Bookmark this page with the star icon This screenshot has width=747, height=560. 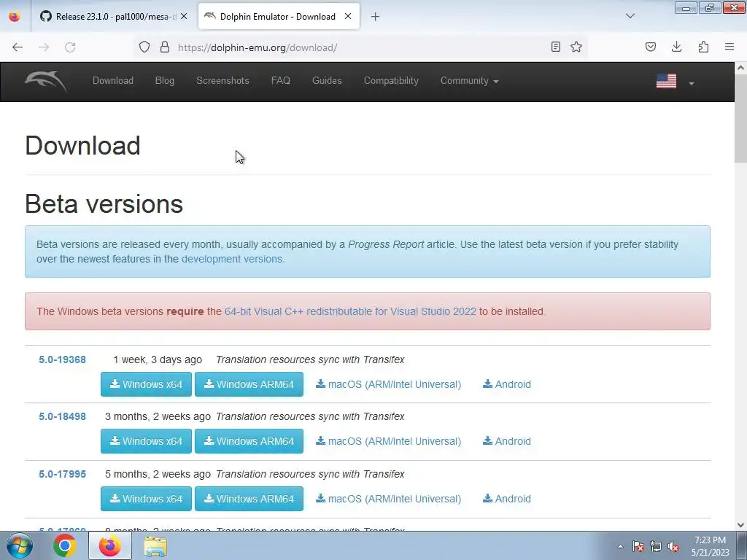point(576,47)
